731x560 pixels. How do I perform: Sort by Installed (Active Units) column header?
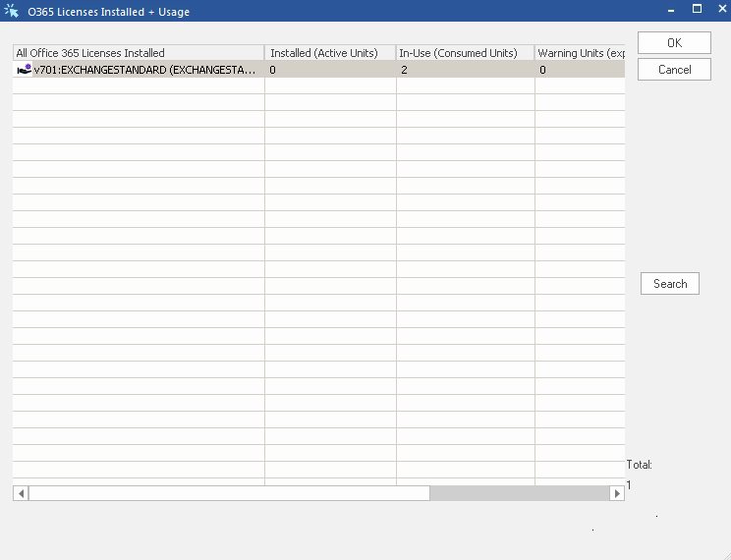pos(330,53)
